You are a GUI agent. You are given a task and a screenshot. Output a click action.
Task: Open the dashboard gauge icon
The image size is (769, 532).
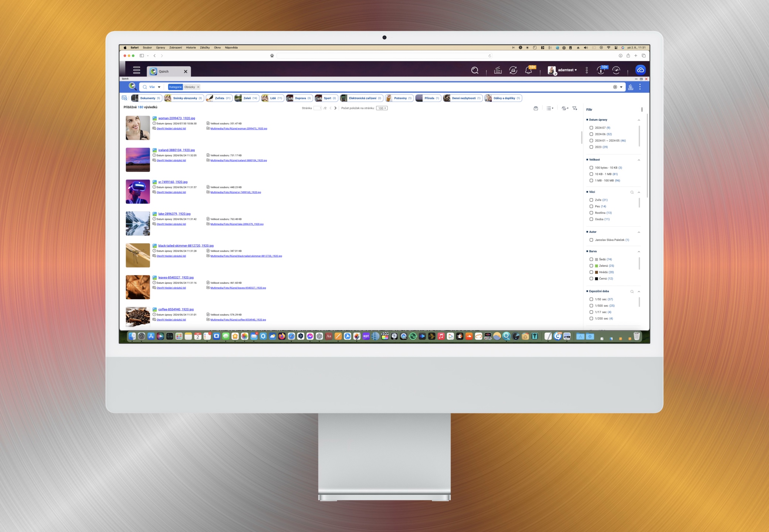(x=616, y=70)
